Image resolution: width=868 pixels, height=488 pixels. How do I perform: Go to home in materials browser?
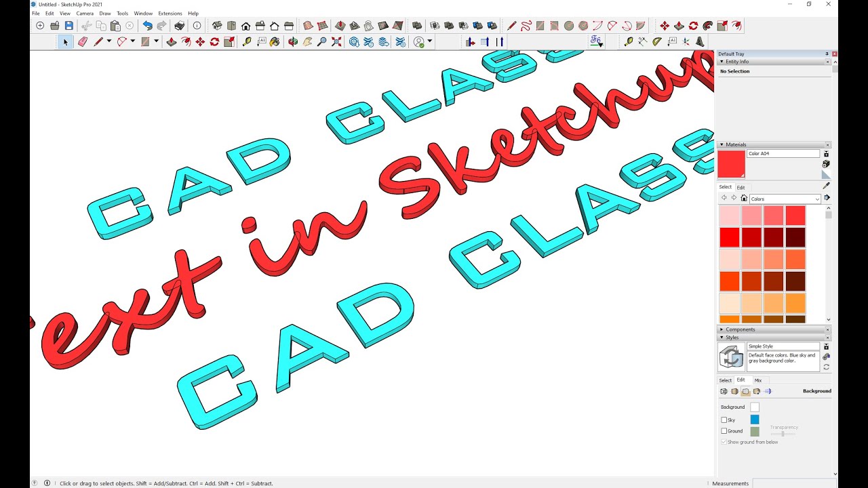[744, 198]
